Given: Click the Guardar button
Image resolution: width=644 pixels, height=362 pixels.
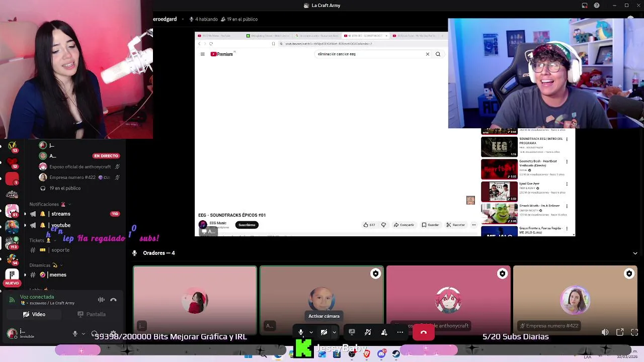Looking at the screenshot, I should tap(431, 225).
